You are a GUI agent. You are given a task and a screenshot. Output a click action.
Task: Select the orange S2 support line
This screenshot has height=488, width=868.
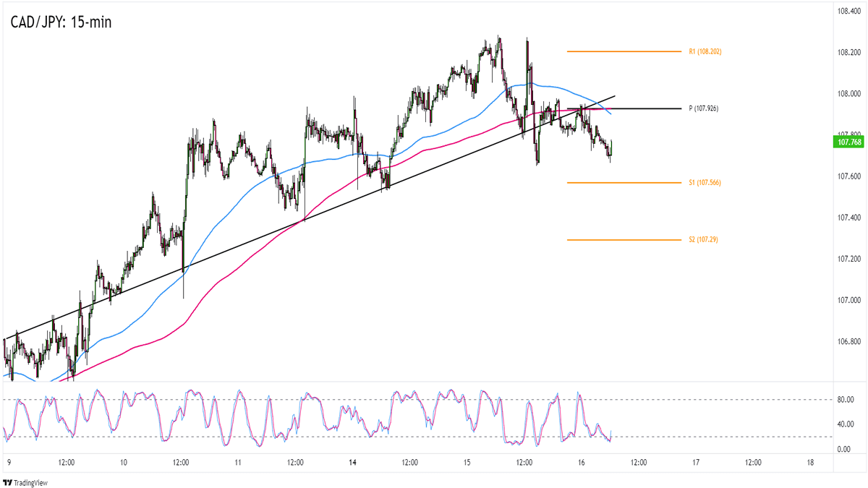coord(624,239)
